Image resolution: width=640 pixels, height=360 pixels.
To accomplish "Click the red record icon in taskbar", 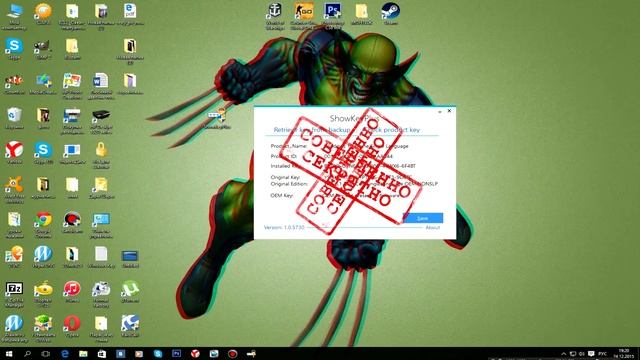I will [x=233, y=353].
